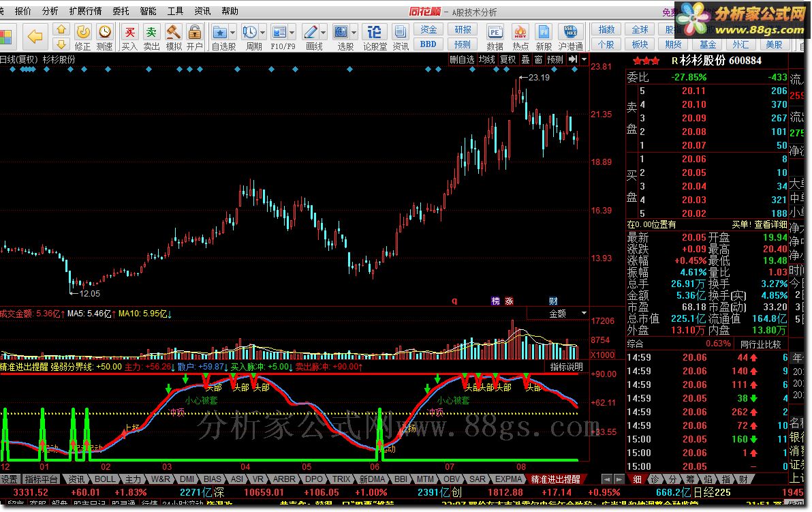
Task: Select the 精准进出提醒 indicator tab
Action: [556, 479]
